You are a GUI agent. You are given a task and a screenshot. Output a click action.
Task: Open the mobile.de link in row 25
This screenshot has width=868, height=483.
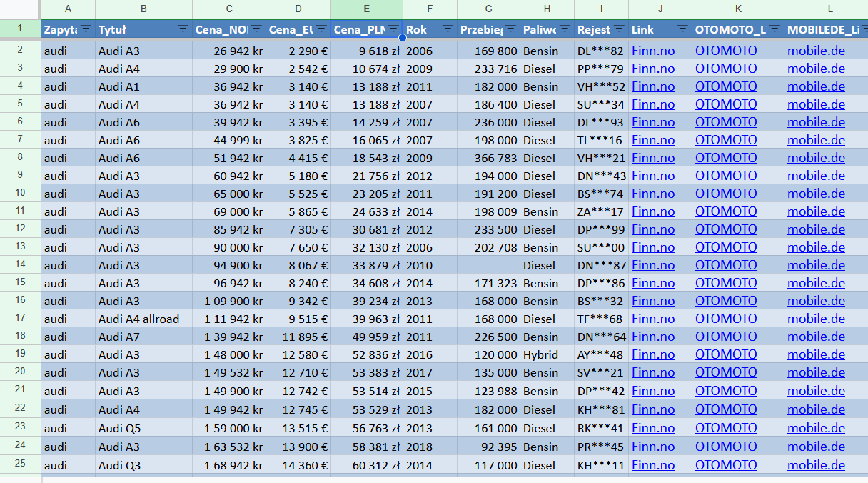click(816, 465)
